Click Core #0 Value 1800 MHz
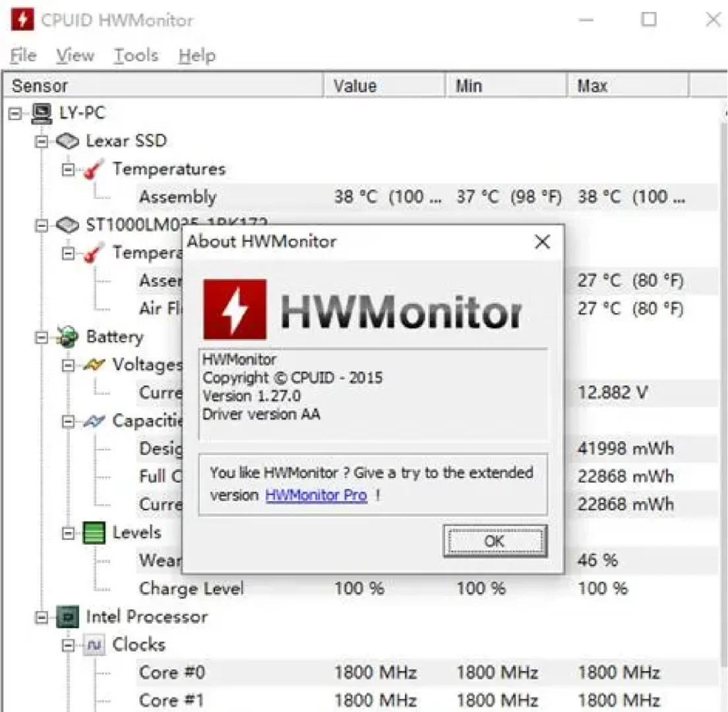 coord(375,672)
